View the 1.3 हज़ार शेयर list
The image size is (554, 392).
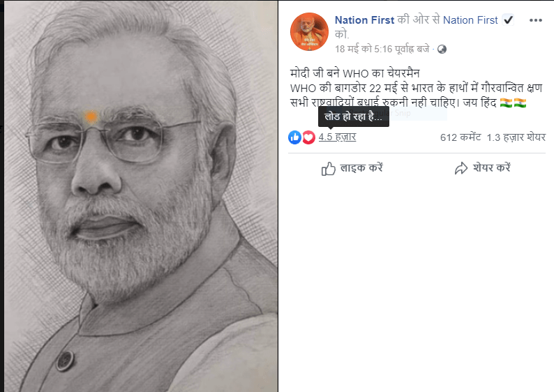tap(516, 137)
